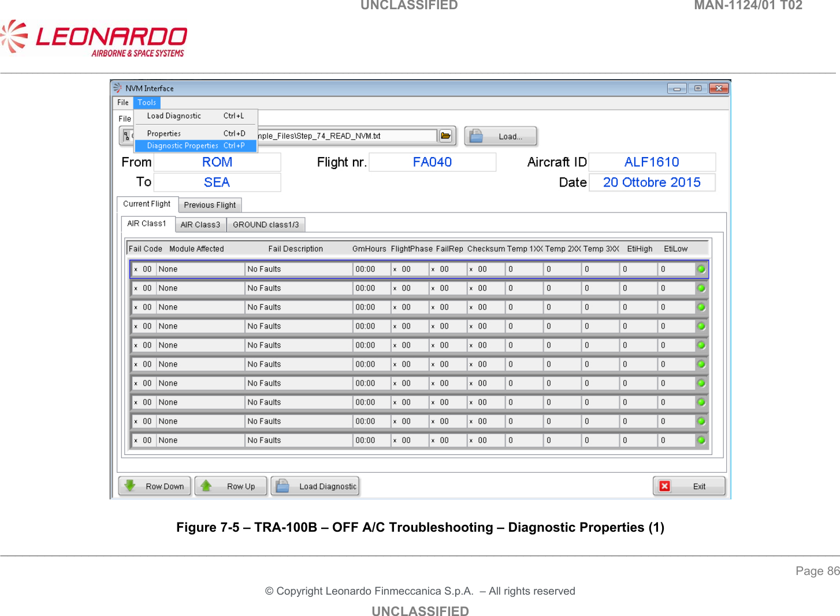Choose Load Diagnostic from the Tools menu

tap(196, 116)
